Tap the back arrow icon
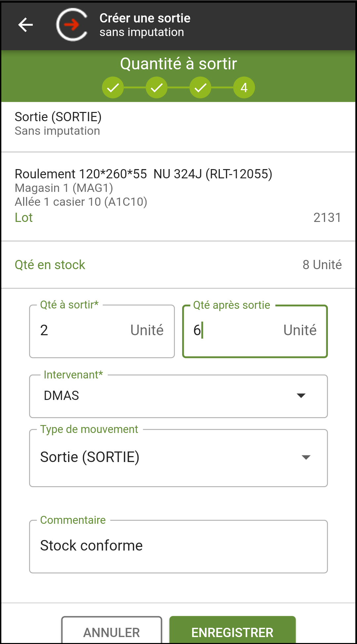 25,25
